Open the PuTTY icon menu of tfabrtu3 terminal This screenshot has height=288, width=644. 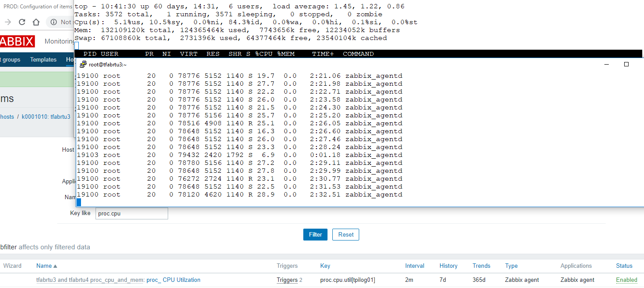[83, 64]
